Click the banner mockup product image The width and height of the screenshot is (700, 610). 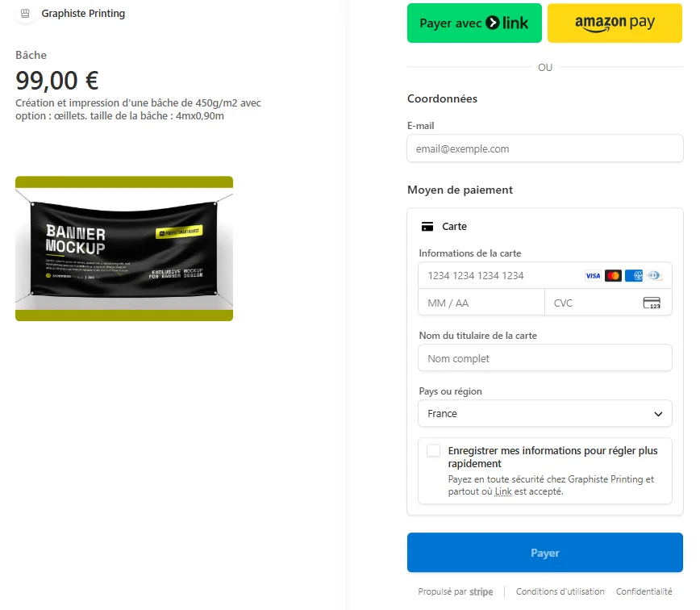[x=124, y=249]
